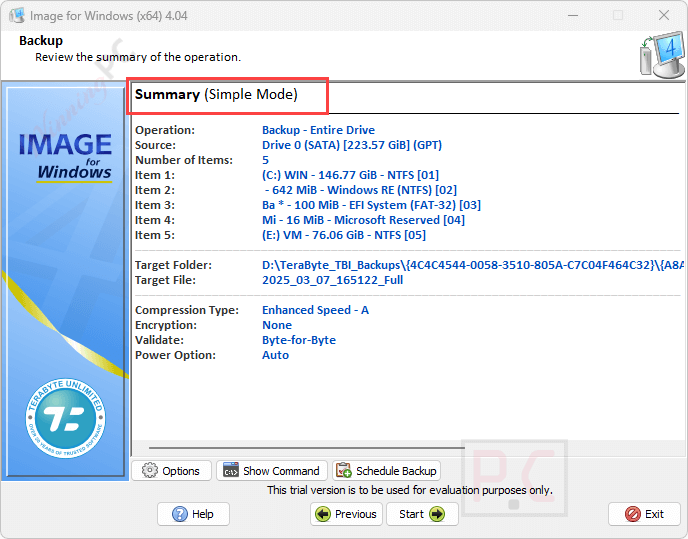This screenshot has height=539, width=688.
Task: Click the 'Target File:' label
Action: pyautogui.click(x=165, y=280)
